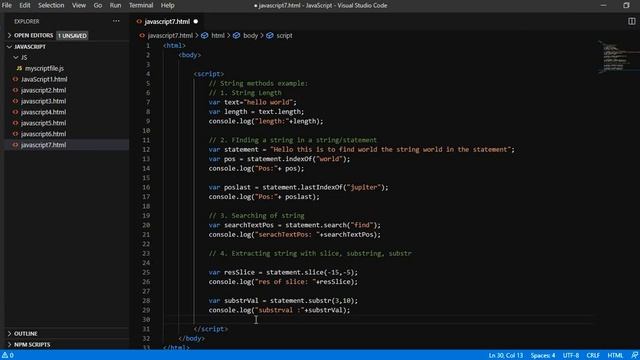Open javascript5.html file

[44, 123]
